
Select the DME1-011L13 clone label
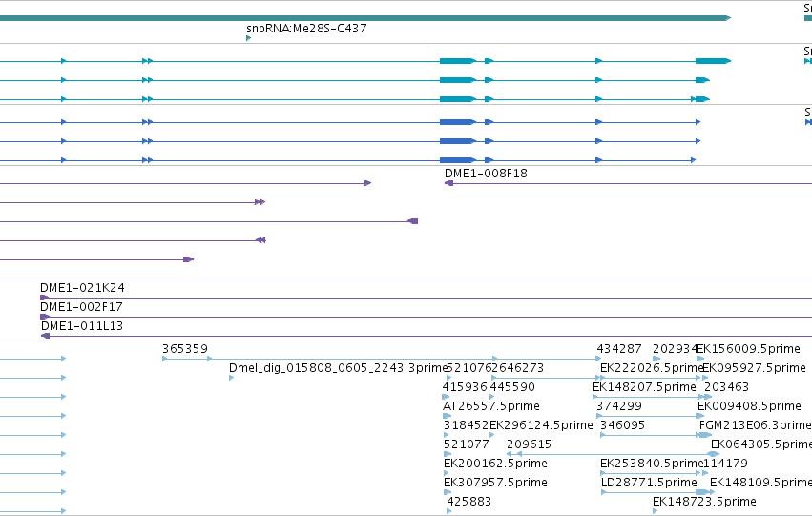coord(82,326)
